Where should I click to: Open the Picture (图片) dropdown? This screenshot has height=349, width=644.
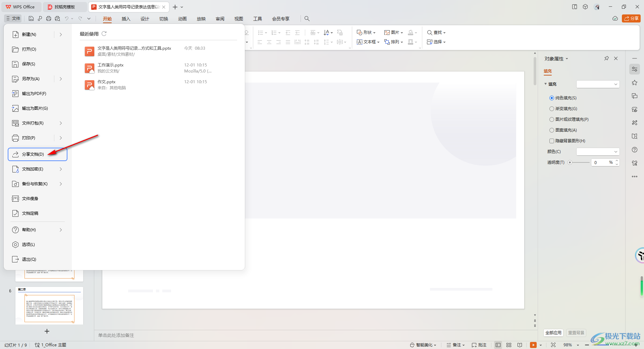394,33
